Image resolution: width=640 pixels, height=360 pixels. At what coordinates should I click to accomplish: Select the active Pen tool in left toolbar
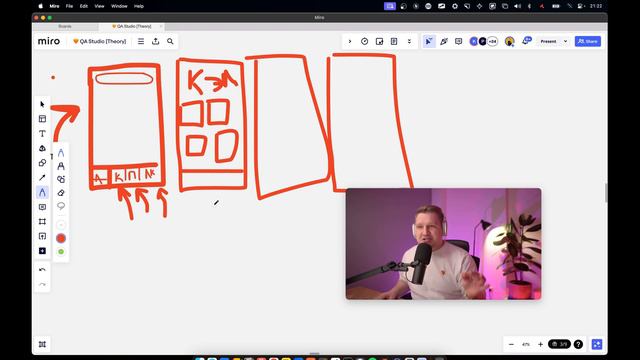[x=42, y=192]
